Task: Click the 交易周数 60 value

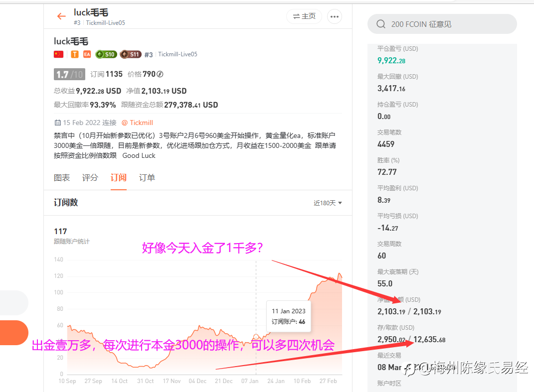Action: click(x=382, y=256)
